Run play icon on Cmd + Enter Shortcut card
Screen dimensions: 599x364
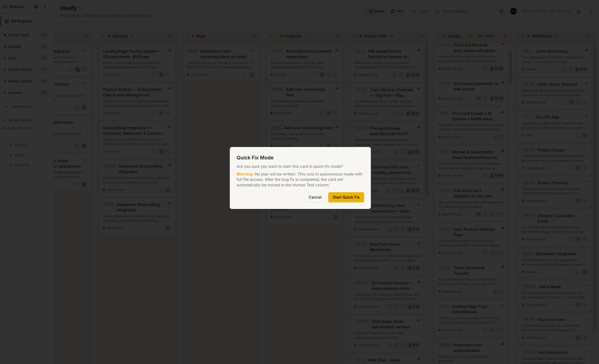click(x=571, y=102)
